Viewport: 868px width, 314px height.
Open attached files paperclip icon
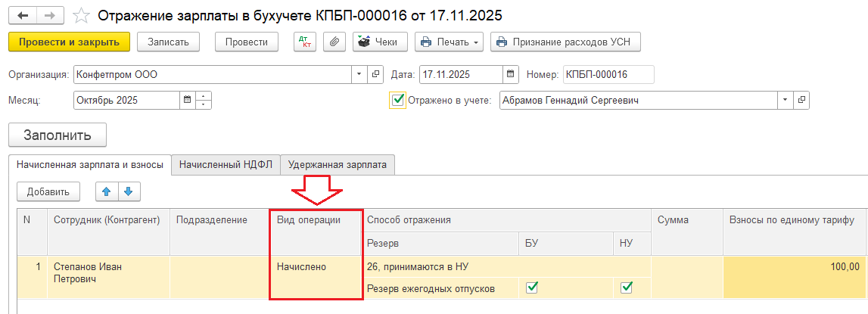(334, 42)
